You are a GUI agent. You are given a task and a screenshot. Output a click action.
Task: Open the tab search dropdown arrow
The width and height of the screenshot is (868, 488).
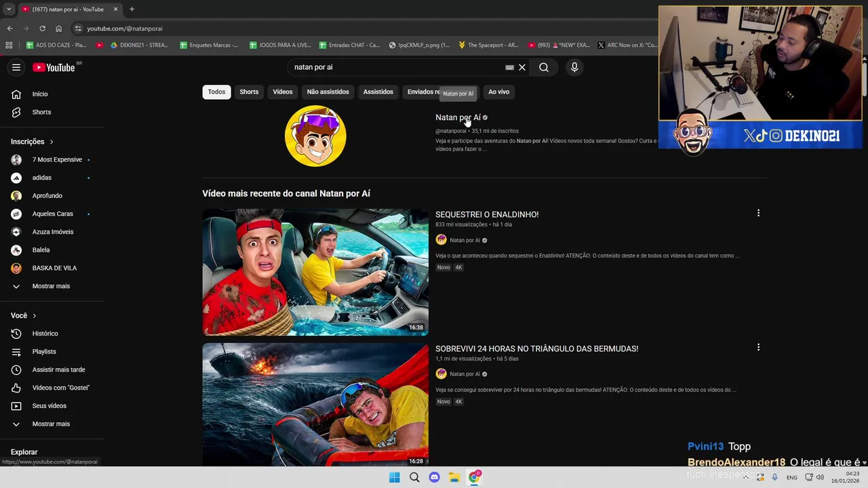(9, 9)
